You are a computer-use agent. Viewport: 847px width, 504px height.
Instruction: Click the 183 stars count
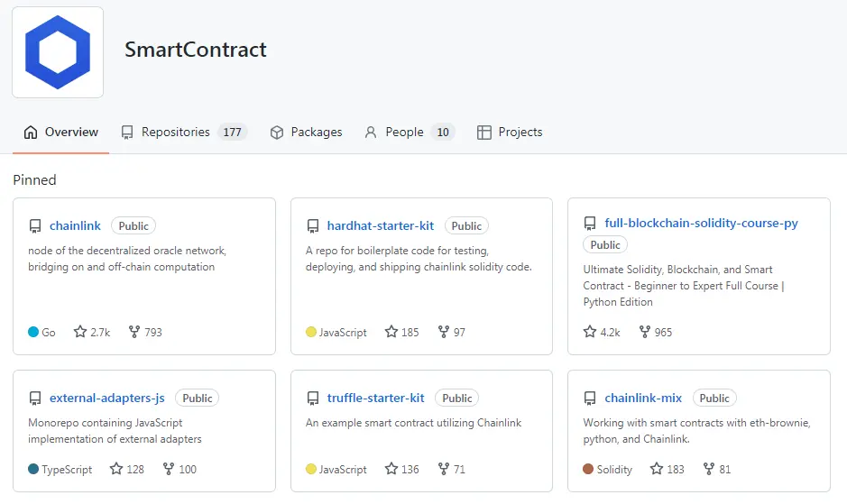pyautogui.click(x=676, y=470)
